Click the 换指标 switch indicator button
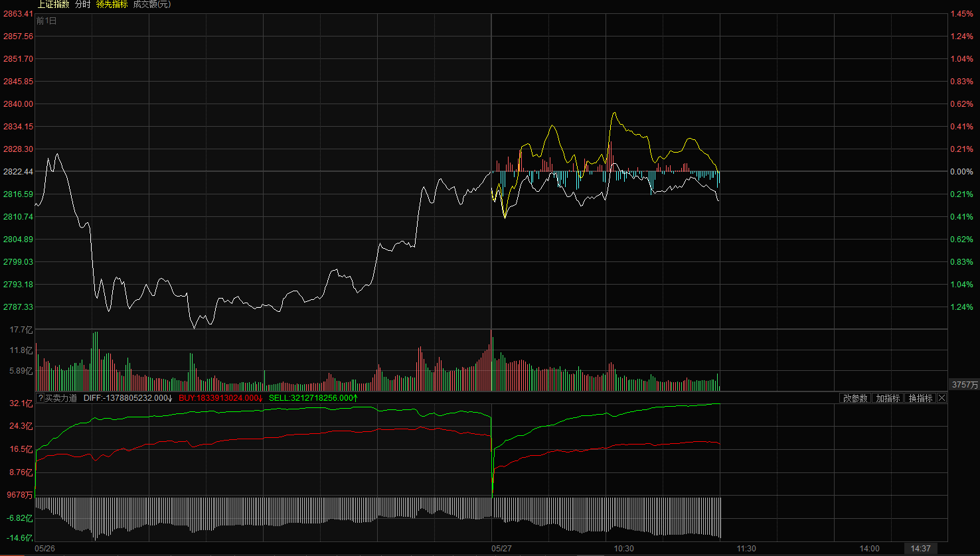This screenshot has height=556, width=980. click(x=920, y=398)
